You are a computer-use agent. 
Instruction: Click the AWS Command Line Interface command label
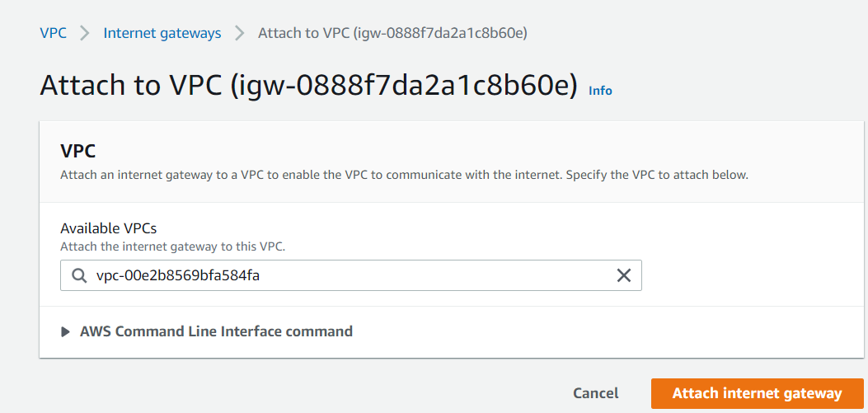click(x=216, y=331)
